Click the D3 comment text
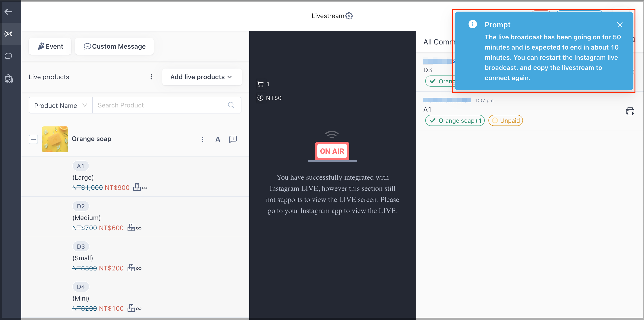 428,70
